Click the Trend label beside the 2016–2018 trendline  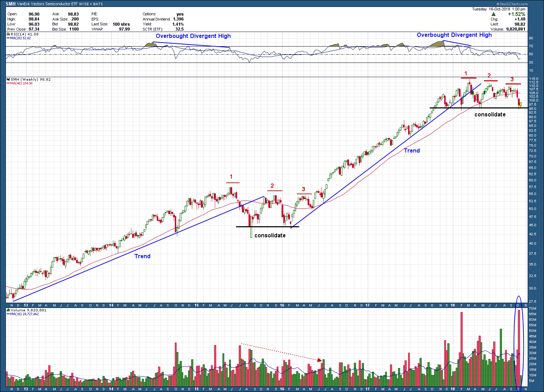click(x=412, y=150)
